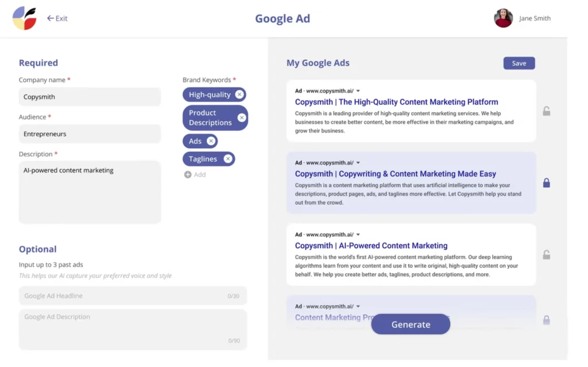Unlock the Copywriting & Content Marketing Made Easy ad

547,183
